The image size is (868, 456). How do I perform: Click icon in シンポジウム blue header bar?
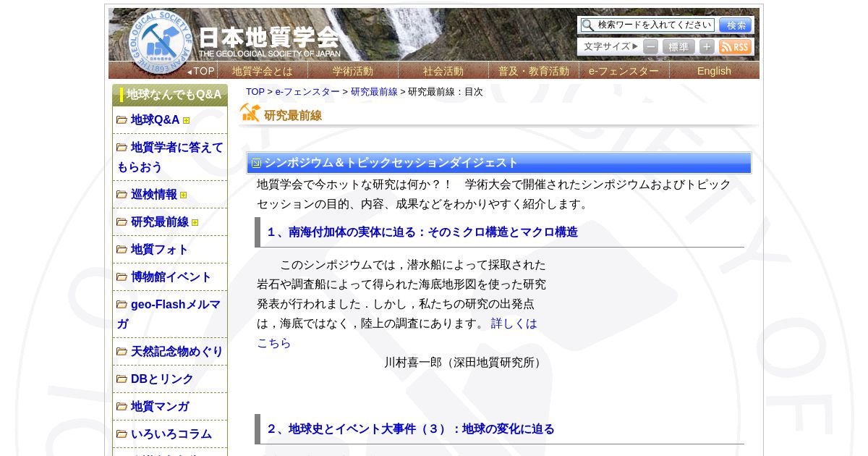[256, 164]
